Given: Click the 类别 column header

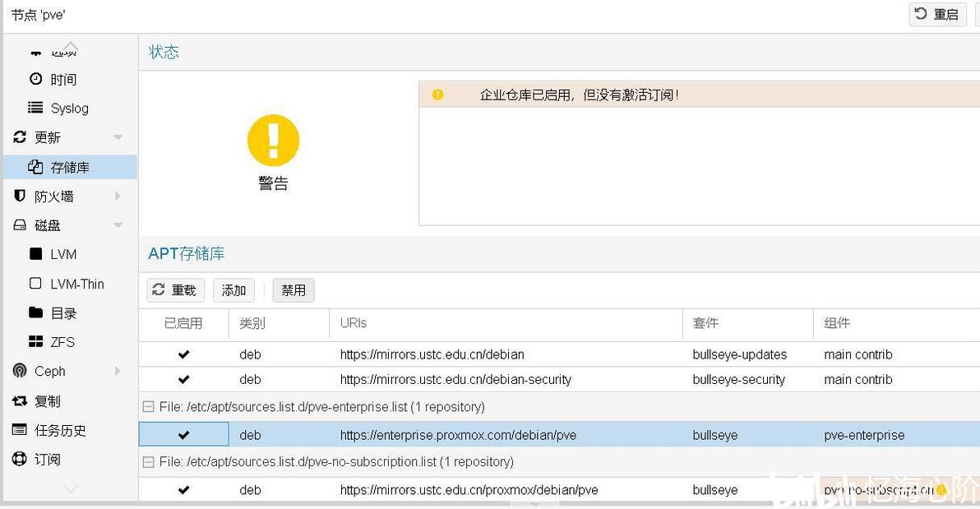Looking at the screenshot, I should pos(279,323).
